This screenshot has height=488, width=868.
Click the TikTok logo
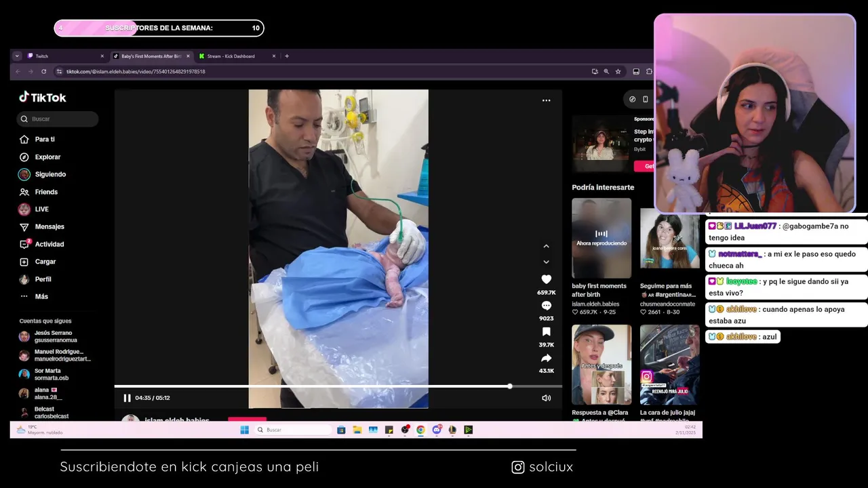click(43, 97)
